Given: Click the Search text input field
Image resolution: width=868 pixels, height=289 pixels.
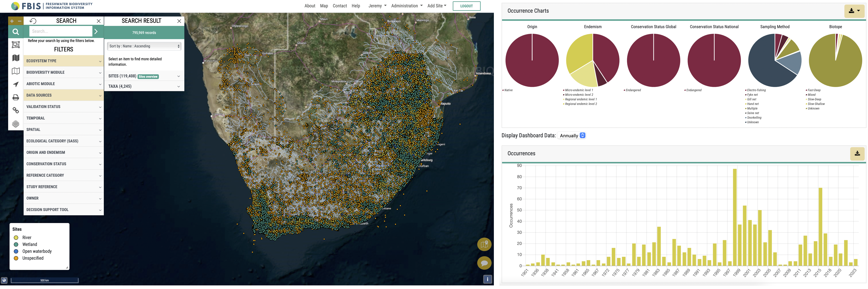Looking at the screenshot, I should (x=60, y=31).
